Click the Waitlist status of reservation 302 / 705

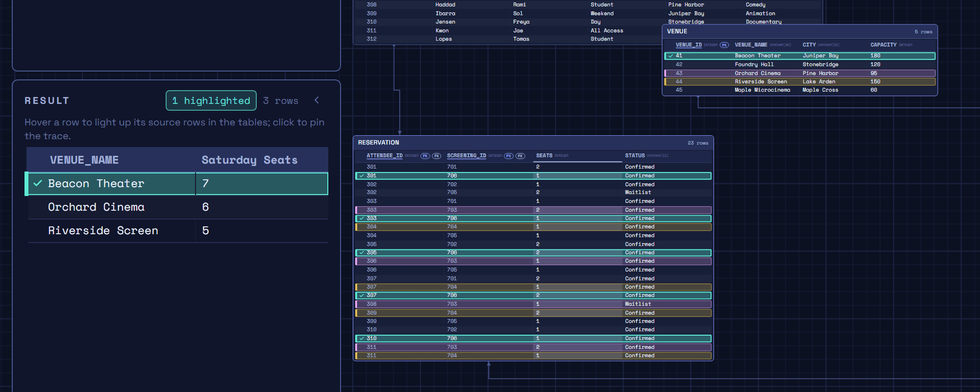[x=638, y=193]
